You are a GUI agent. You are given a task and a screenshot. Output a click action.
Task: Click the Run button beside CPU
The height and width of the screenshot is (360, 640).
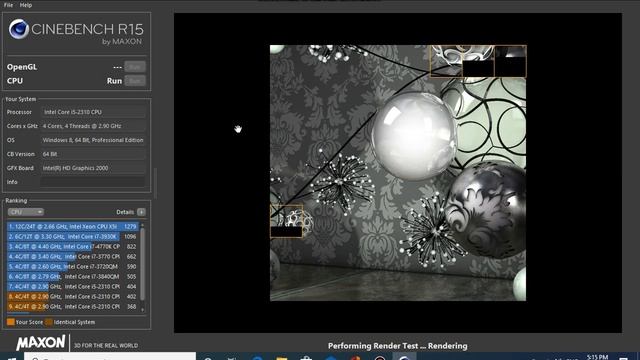(135, 81)
